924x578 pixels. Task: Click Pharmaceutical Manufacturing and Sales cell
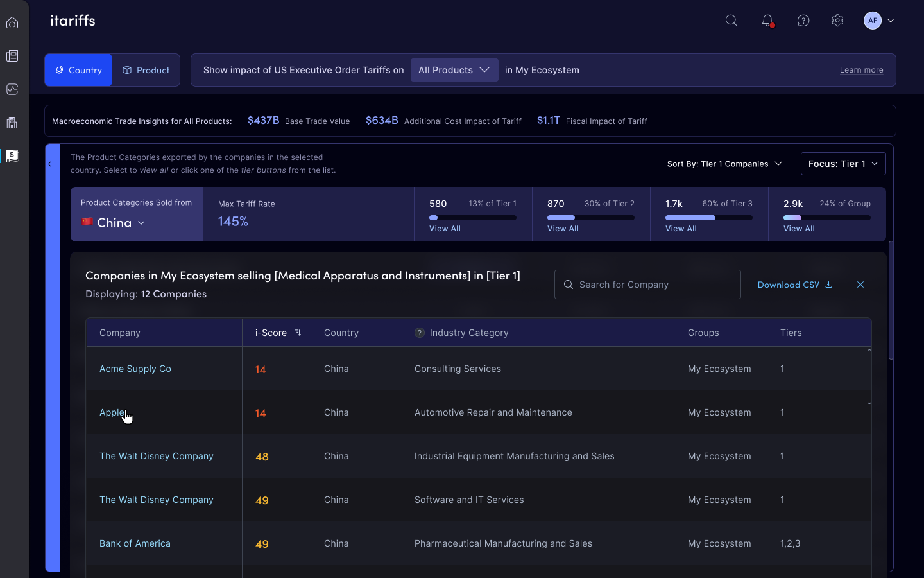tap(503, 543)
